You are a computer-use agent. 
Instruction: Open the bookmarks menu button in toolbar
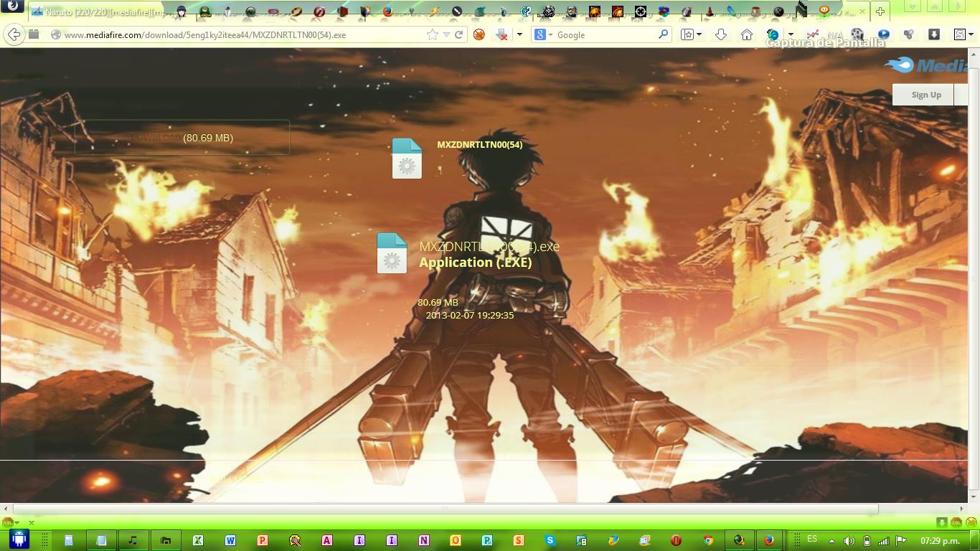690,34
